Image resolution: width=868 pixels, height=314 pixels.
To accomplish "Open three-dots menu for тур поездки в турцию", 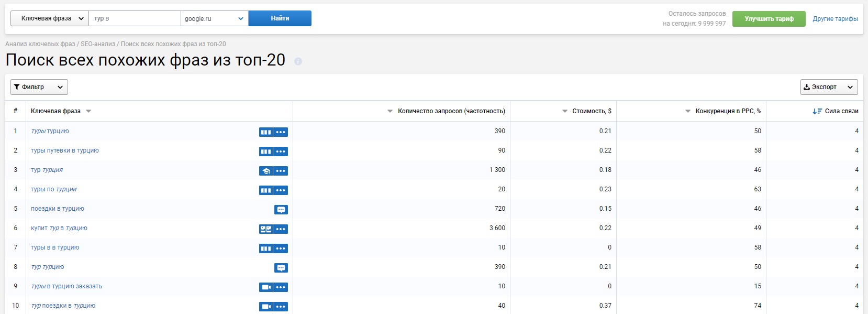I will tap(281, 307).
